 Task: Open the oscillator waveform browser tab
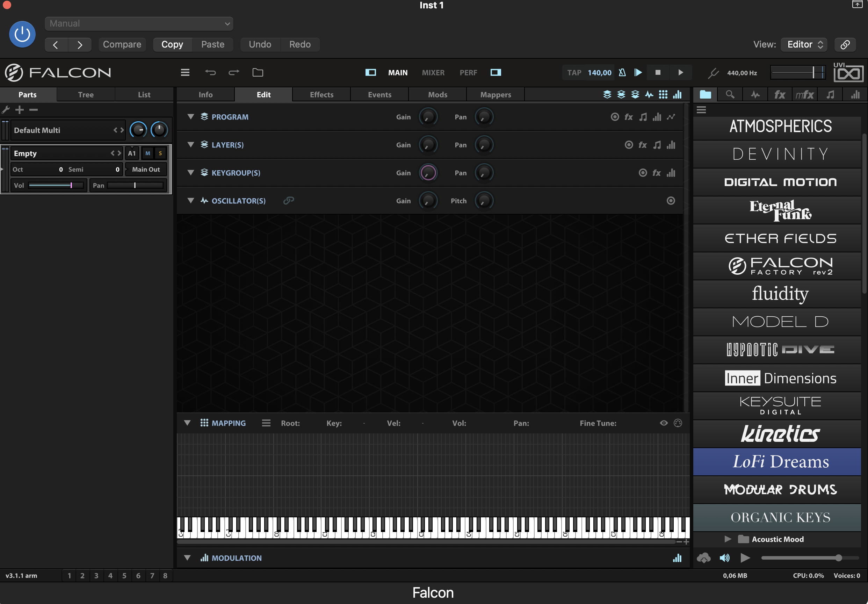click(755, 95)
